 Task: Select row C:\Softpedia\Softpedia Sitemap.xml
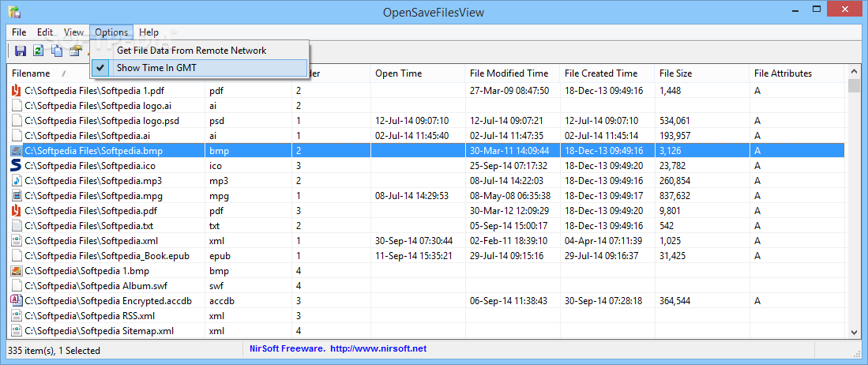[426, 331]
